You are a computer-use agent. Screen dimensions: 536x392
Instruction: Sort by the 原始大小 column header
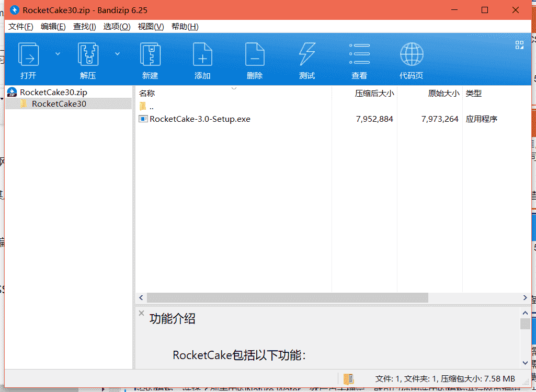click(x=443, y=94)
